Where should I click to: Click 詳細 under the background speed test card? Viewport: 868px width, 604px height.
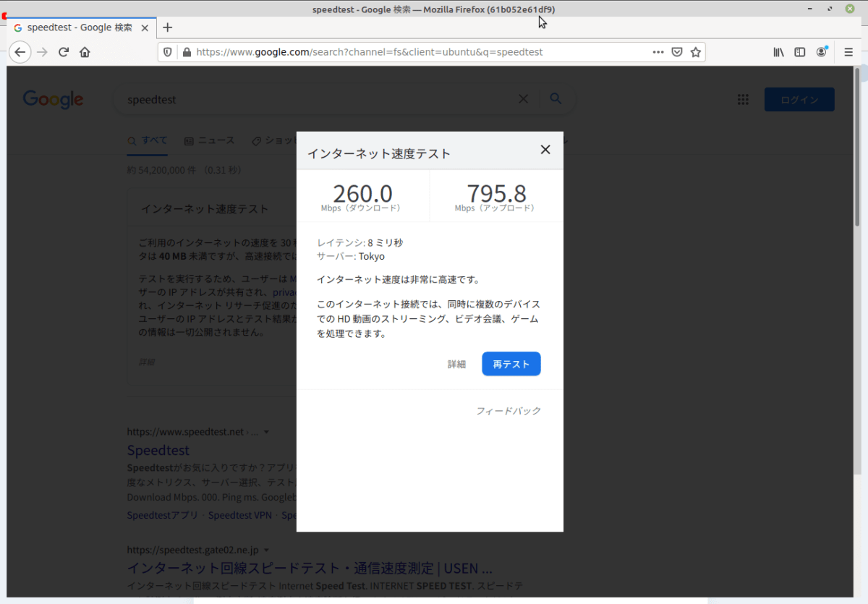click(x=146, y=362)
